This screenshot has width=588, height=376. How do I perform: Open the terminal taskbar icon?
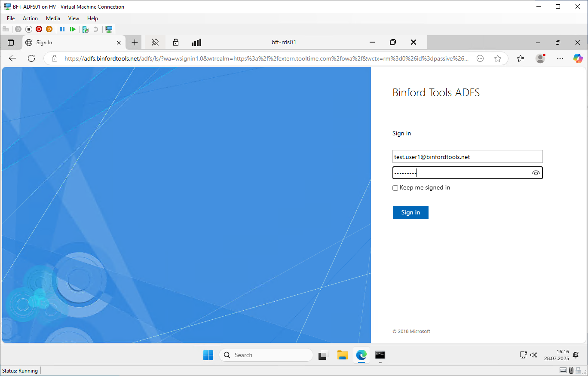click(380, 355)
